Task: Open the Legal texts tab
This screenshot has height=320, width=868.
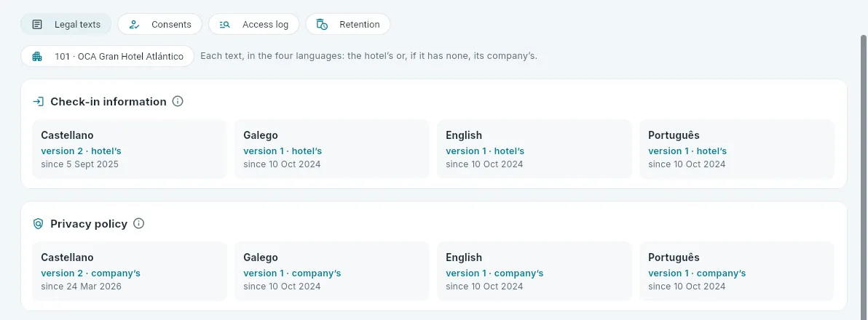Action: 66,24
